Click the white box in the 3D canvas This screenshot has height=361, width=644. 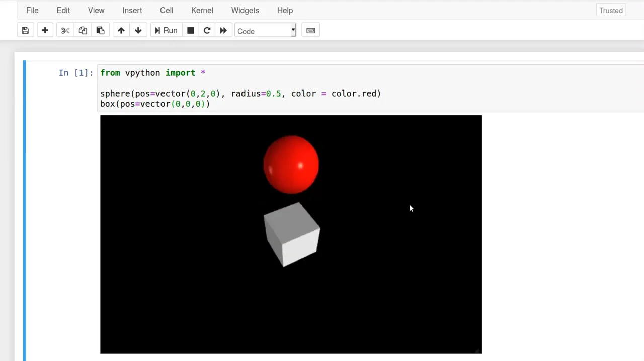292,235
